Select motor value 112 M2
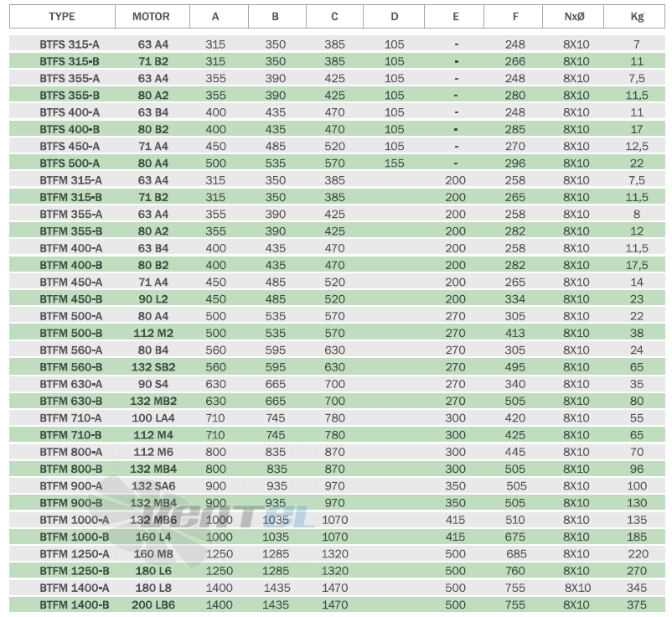Viewport: 672px width, 617px height. pos(153,333)
